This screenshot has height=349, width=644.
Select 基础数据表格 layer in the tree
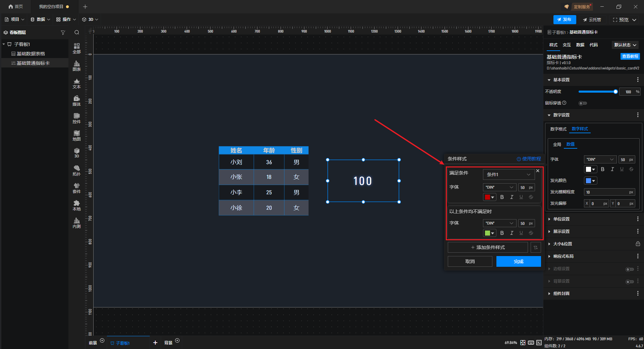pyautogui.click(x=31, y=54)
